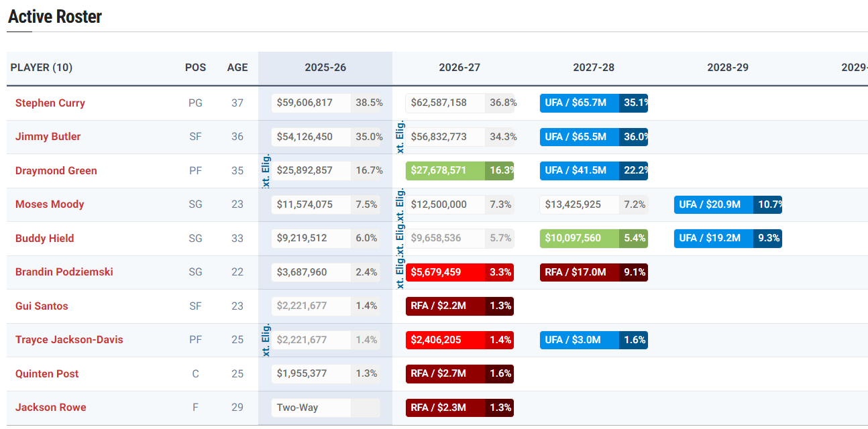Sort roster by the AGE column header
The image size is (868, 429).
coord(237,68)
